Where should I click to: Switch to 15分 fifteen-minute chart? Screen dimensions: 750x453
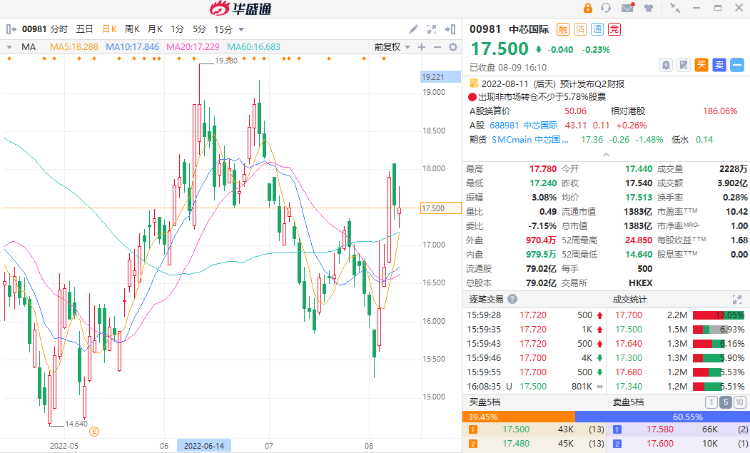point(223,29)
